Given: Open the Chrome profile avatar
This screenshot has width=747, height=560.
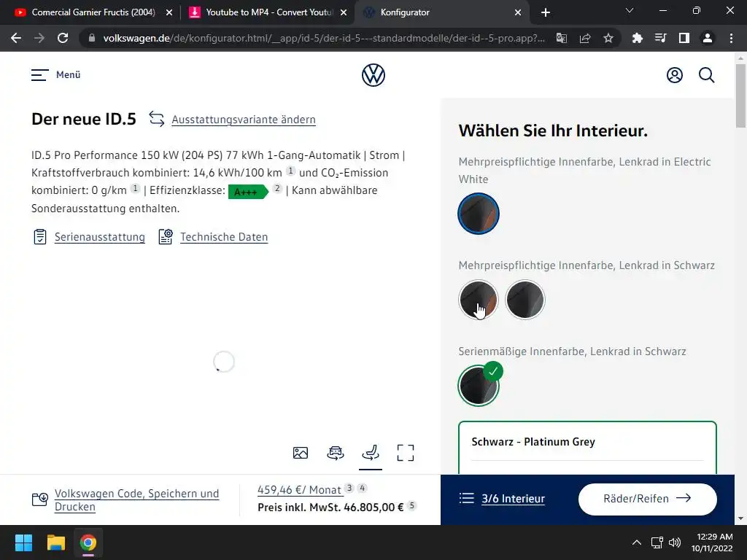Looking at the screenshot, I should tap(708, 38).
